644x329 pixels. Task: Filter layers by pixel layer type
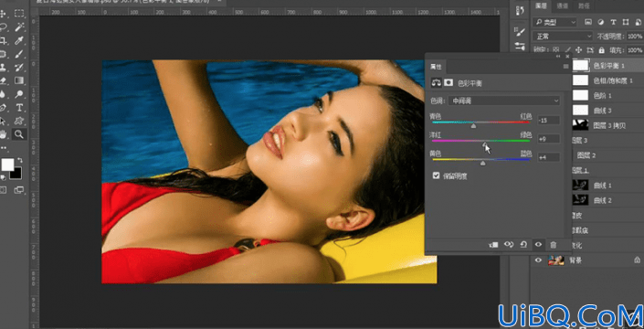pos(588,22)
